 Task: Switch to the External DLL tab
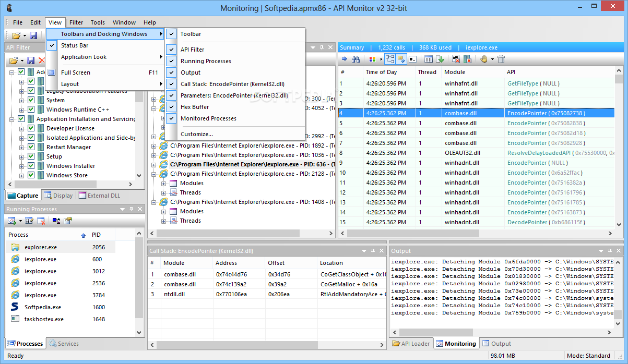tap(100, 196)
